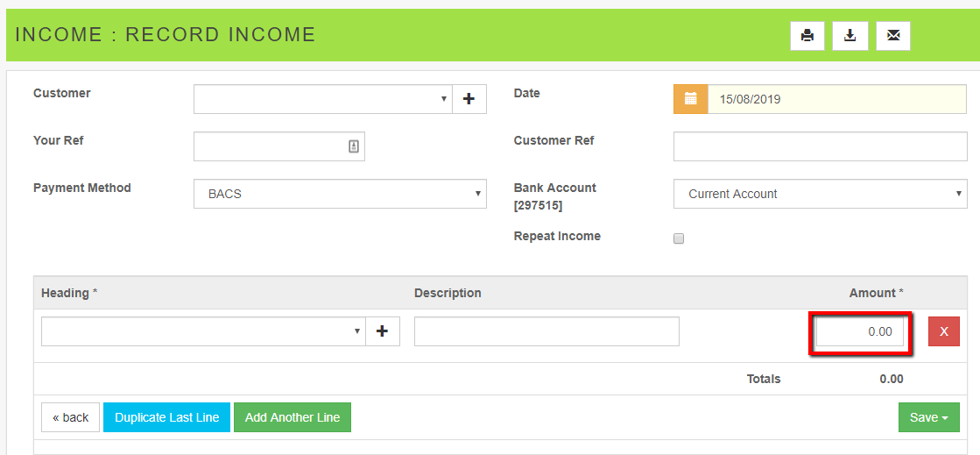Screen dimensions: 980x455
Task: Click the download icon in header
Action: [850, 36]
